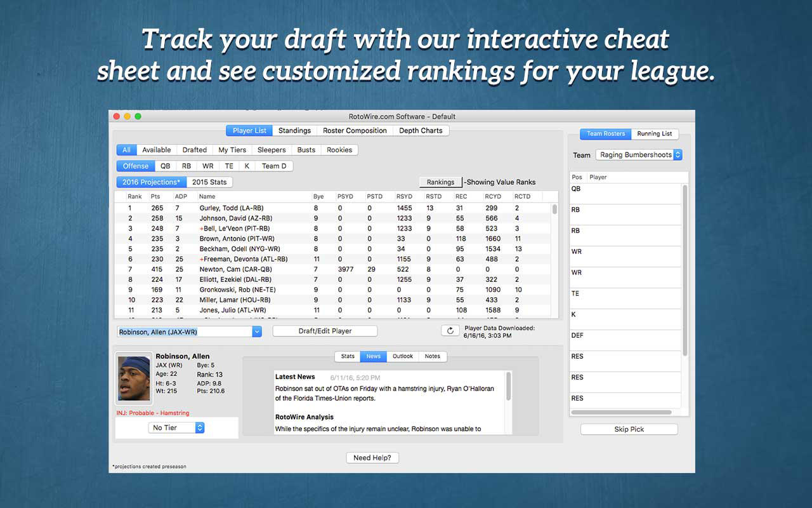Click the Skip Pick button
Screen dimensions: 812x508
[x=629, y=429]
